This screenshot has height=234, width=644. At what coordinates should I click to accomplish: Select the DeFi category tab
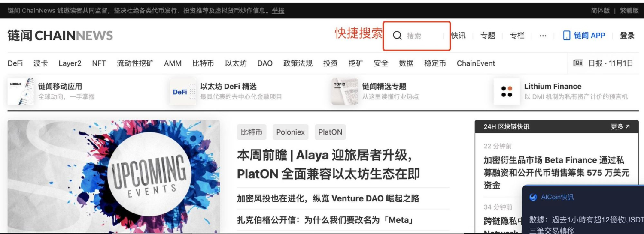pyautogui.click(x=15, y=63)
